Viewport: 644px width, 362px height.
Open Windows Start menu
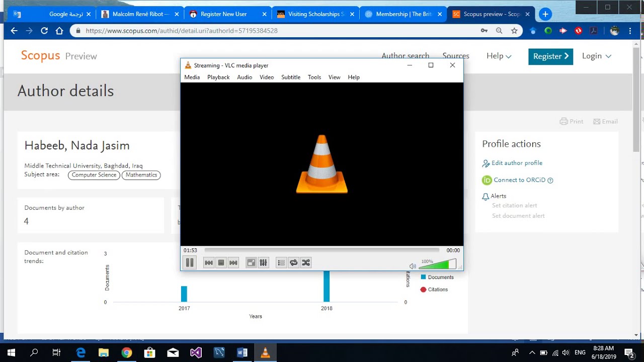11,353
